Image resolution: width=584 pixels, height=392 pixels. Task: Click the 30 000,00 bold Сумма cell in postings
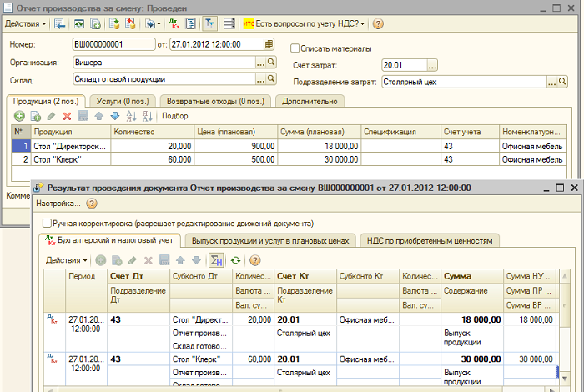point(472,359)
